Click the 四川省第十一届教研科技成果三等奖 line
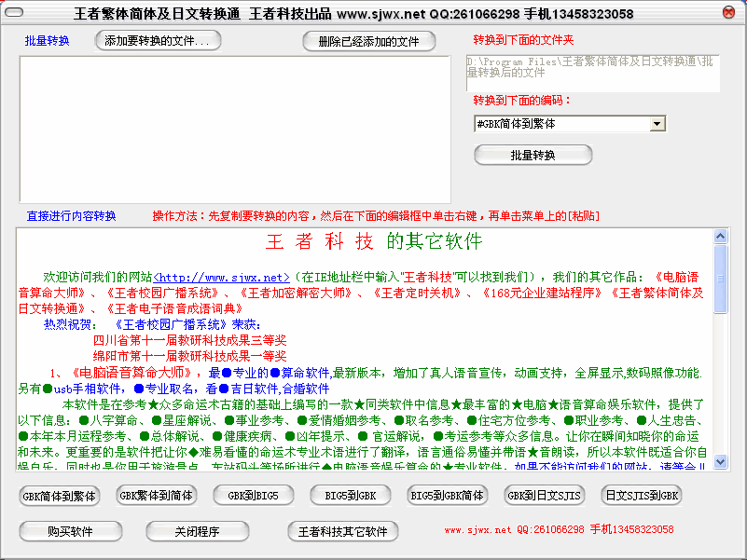Screen dimensions: 747x560 pyautogui.click(x=189, y=340)
